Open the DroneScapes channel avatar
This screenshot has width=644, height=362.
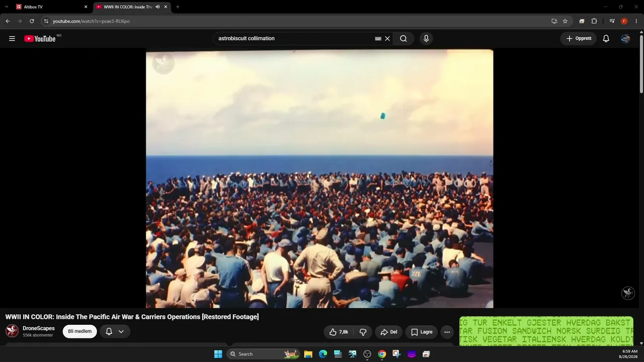coord(12,331)
